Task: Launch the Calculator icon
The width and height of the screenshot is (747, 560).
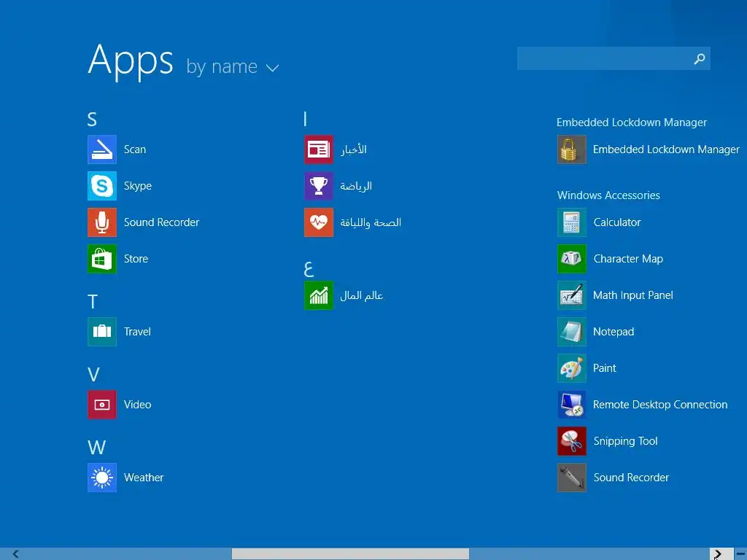Action: coord(572,222)
